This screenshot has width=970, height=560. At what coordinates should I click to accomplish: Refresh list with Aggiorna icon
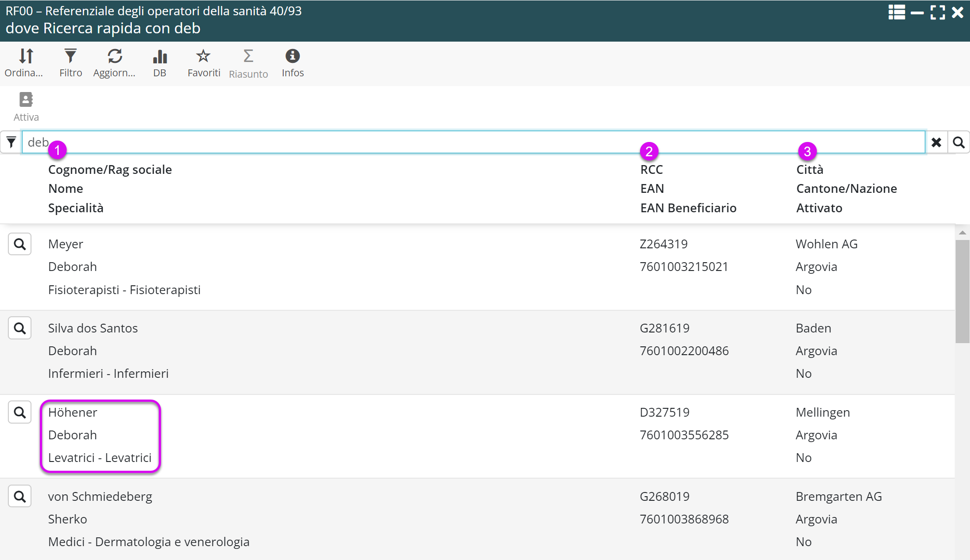coord(115,56)
